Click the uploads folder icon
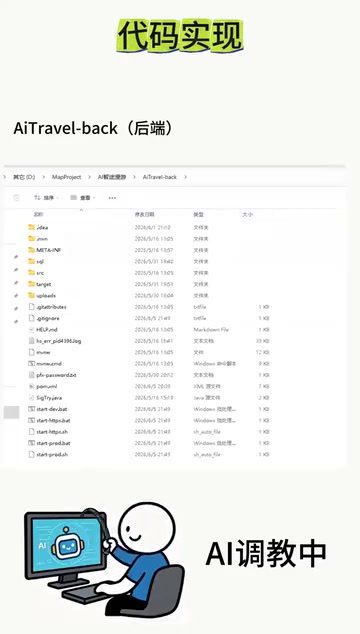The width and height of the screenshot is (360, 634). pyautogui.click(x=32, y=295)
